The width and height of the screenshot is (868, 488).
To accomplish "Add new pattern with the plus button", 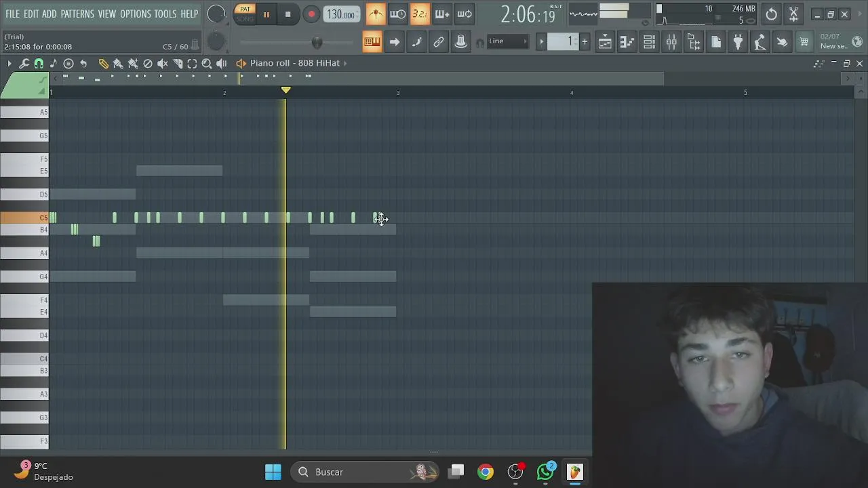I will pos(585,42).
